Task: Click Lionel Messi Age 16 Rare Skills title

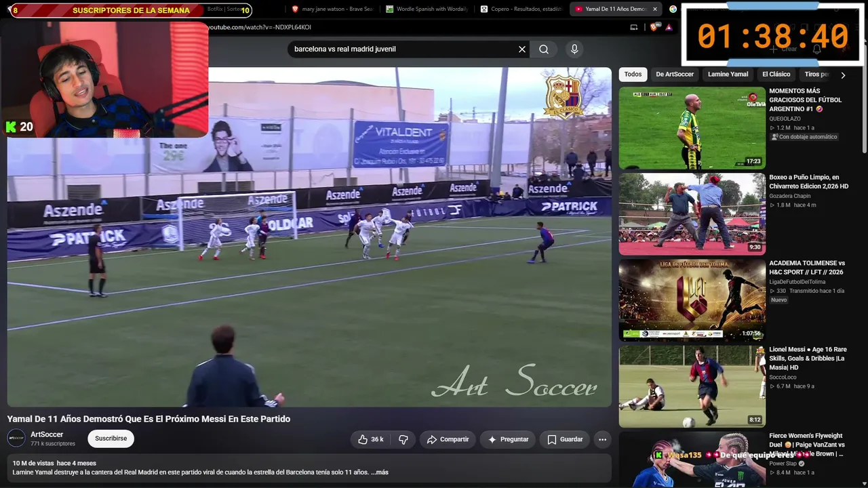Action: click(808, 359)
